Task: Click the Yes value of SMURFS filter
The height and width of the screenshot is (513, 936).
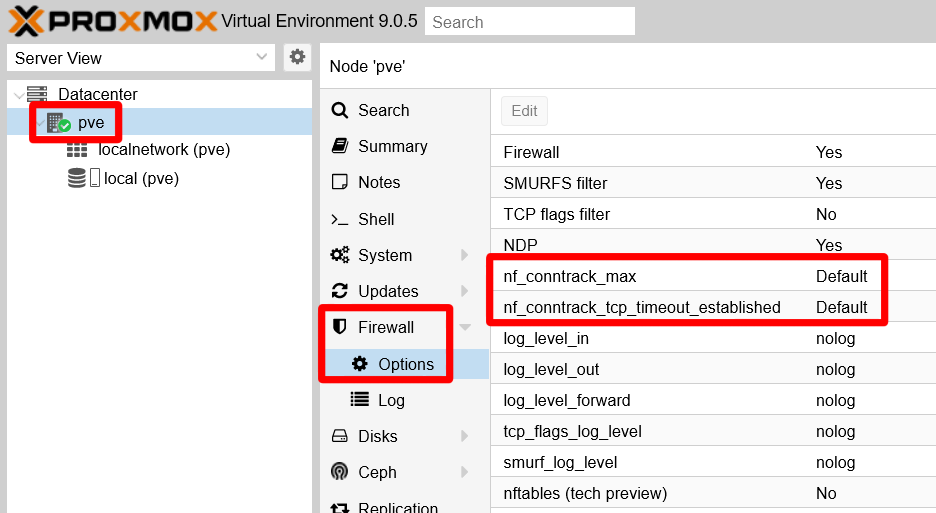Action: click(x=829, y=183)
